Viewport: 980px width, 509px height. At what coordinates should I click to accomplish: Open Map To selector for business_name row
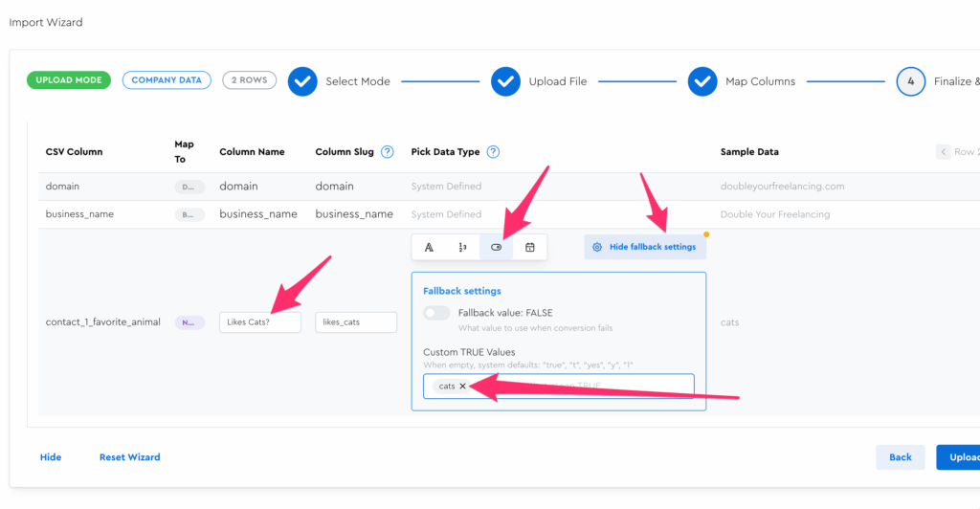click(189, 214)
